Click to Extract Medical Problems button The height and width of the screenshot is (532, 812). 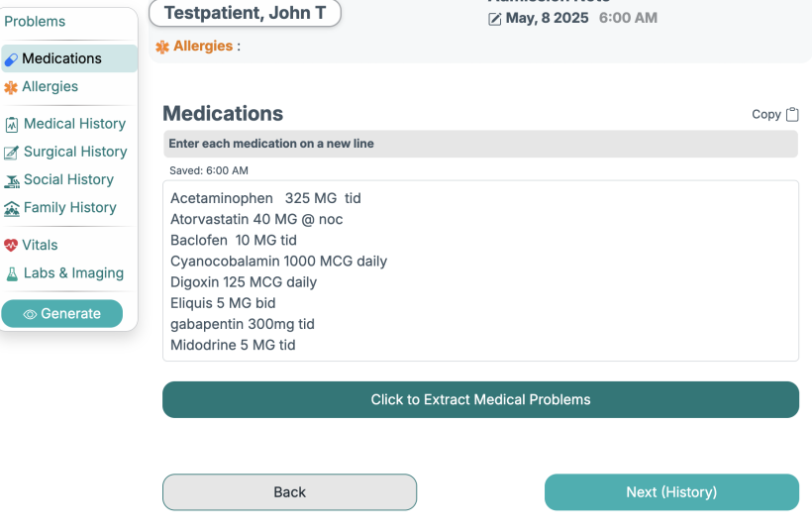[x=480, y=400]
